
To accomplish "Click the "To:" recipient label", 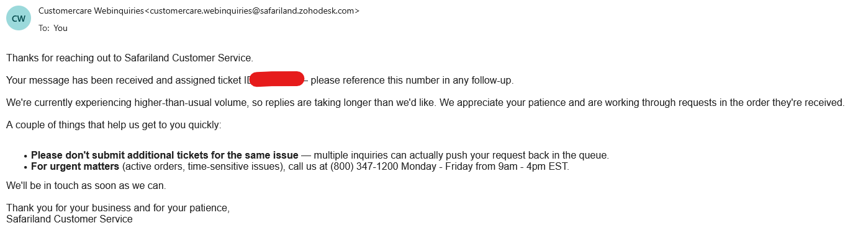I will click(x=44, y=28).
